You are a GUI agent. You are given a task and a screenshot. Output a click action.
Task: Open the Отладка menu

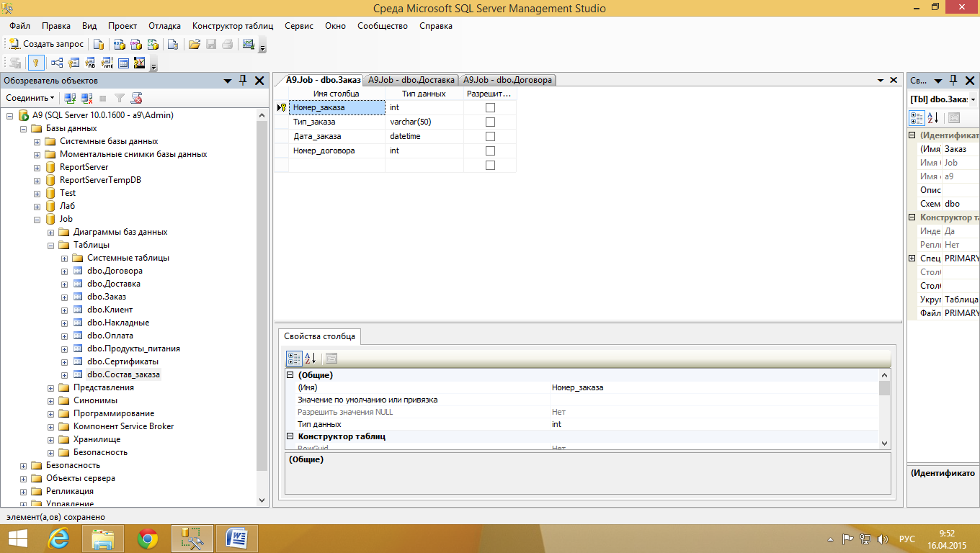(x=165, y=26)
